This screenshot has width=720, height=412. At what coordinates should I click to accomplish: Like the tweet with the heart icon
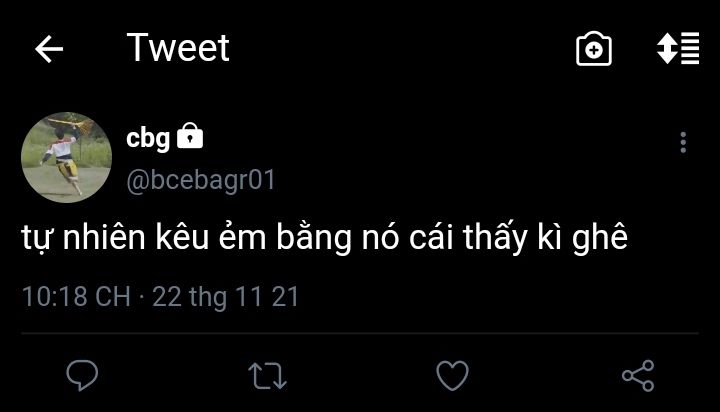[x=452, y=375]
